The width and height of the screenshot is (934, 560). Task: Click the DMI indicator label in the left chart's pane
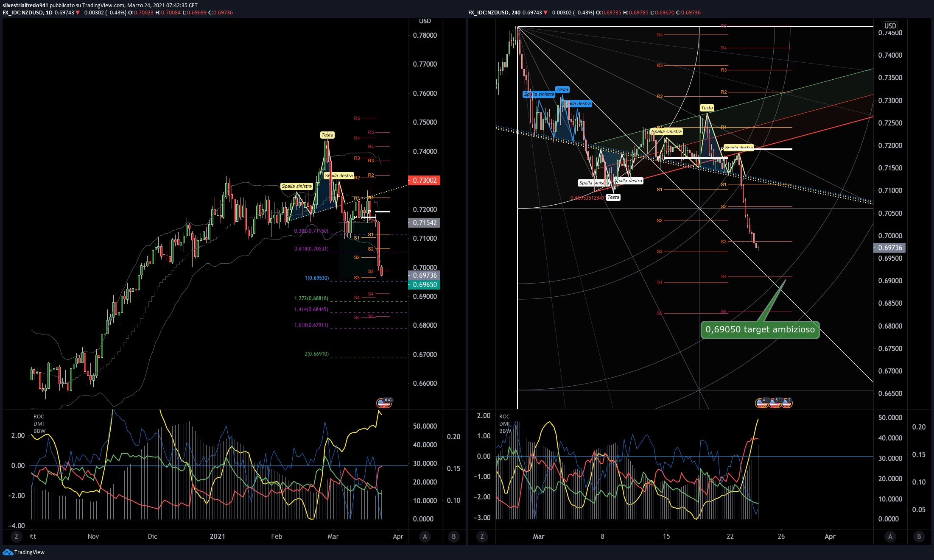(39, 424)
